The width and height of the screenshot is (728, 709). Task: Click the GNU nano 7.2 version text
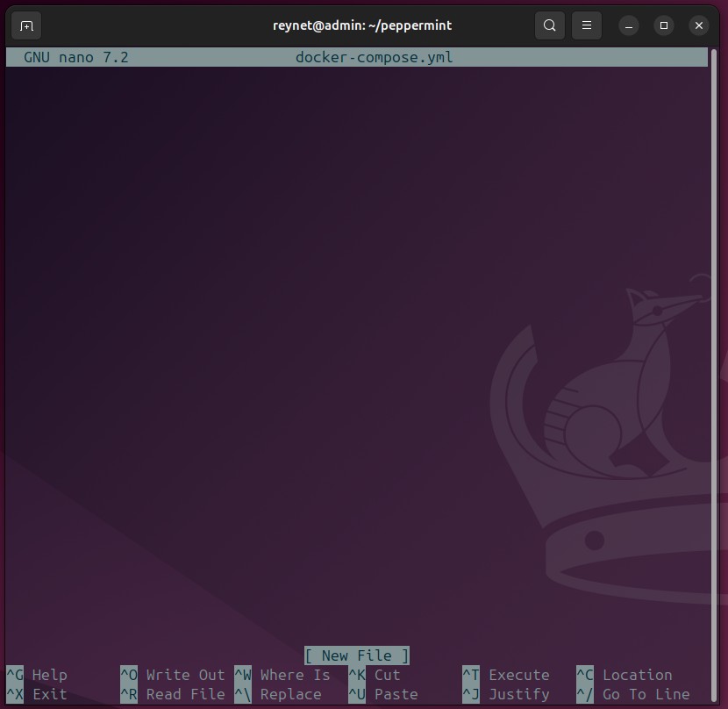pos(76,57)
